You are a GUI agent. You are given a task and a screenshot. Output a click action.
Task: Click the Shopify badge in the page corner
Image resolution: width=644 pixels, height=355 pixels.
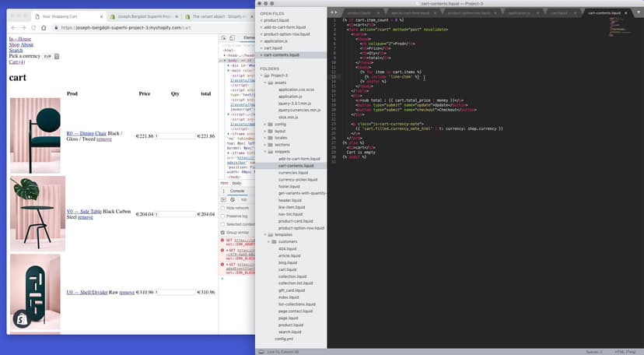pyautogui.click(x=21, y=319)
